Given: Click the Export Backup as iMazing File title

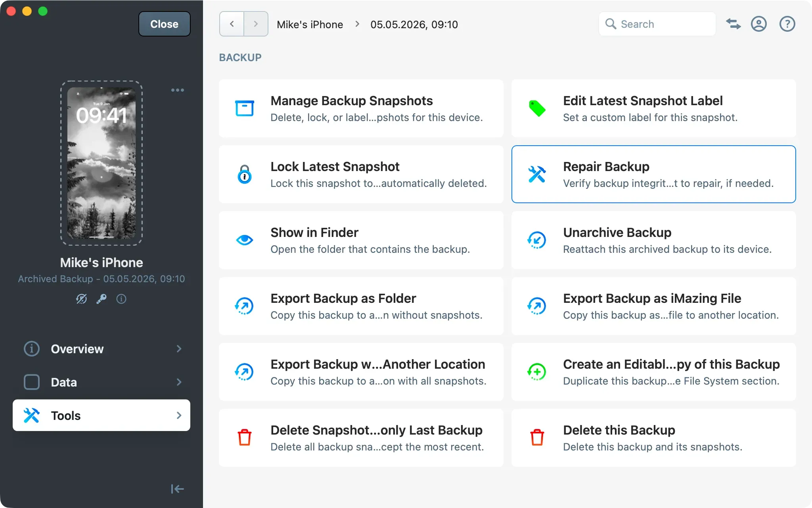Looking at the screenshot, I should [x=652, y=298].
